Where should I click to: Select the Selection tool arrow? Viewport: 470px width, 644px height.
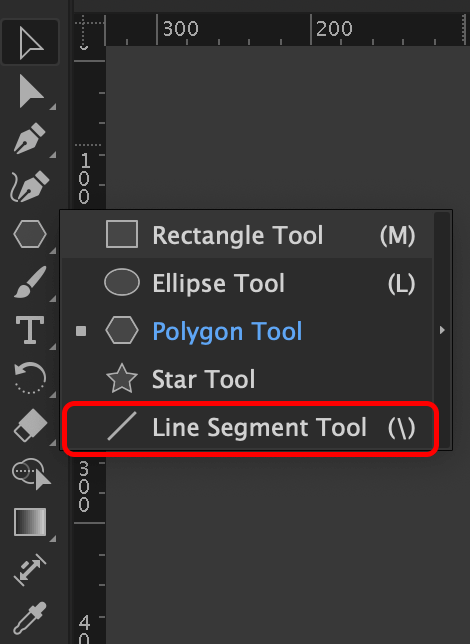[x=30, y=42]
